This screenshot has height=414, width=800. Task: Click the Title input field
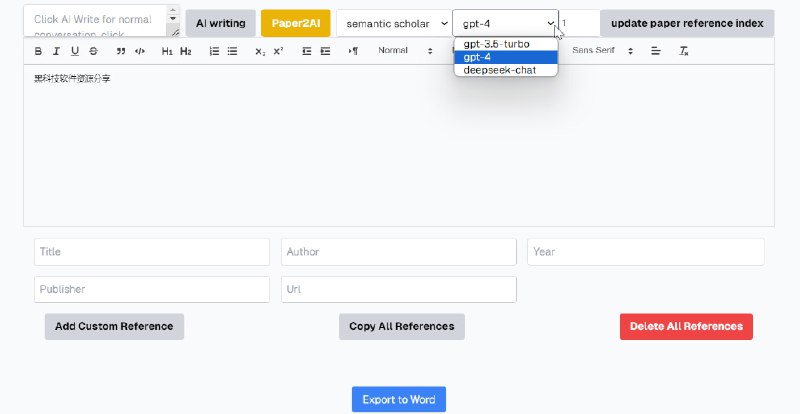tap(152, 252)
